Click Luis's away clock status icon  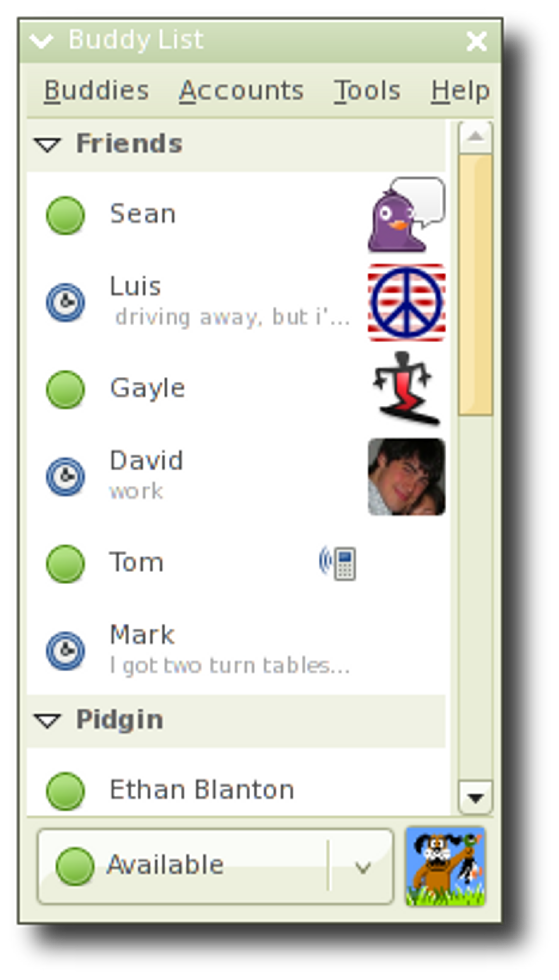pyautogui.click(x=65, y=302)
